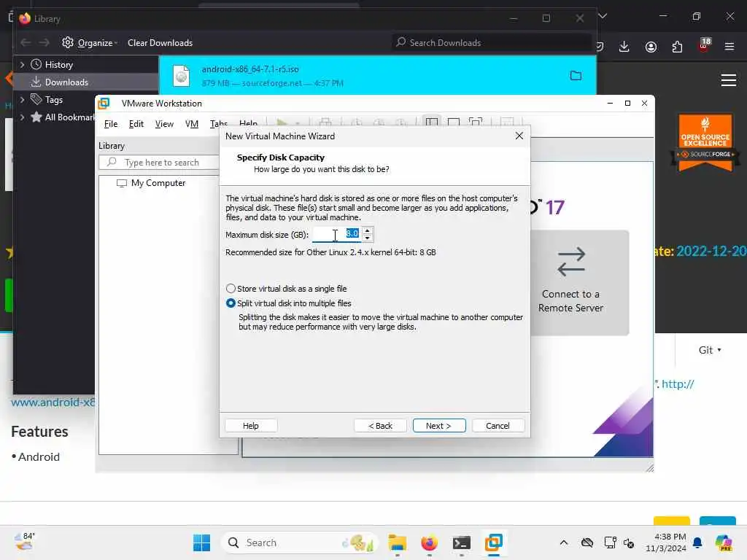Open Organize dropdown in Firefox Library
The width and height of the screenshot is (747, 560).
point(90,43)
